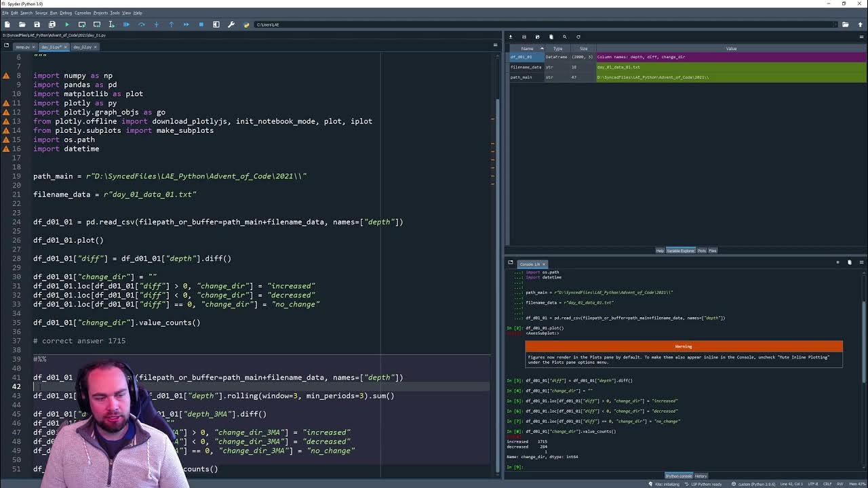
Task: Open the Search menu
Action: coord(26,13)
